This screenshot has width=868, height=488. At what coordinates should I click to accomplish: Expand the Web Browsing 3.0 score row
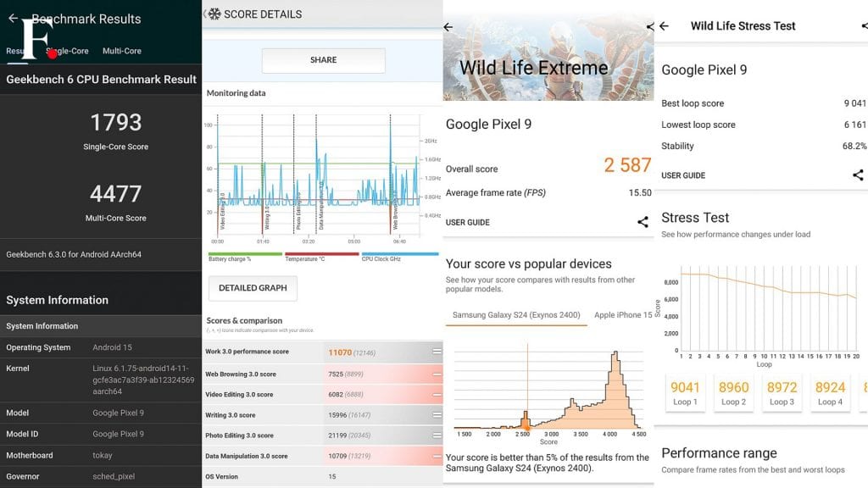pyautogui.click(x=437, y=374)
